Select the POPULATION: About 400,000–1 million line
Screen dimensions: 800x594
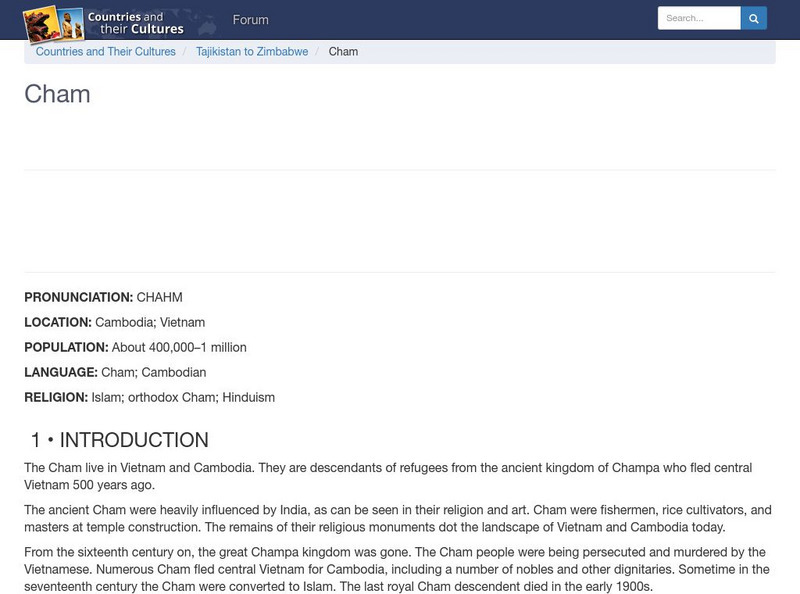click(x=135, y=347)
